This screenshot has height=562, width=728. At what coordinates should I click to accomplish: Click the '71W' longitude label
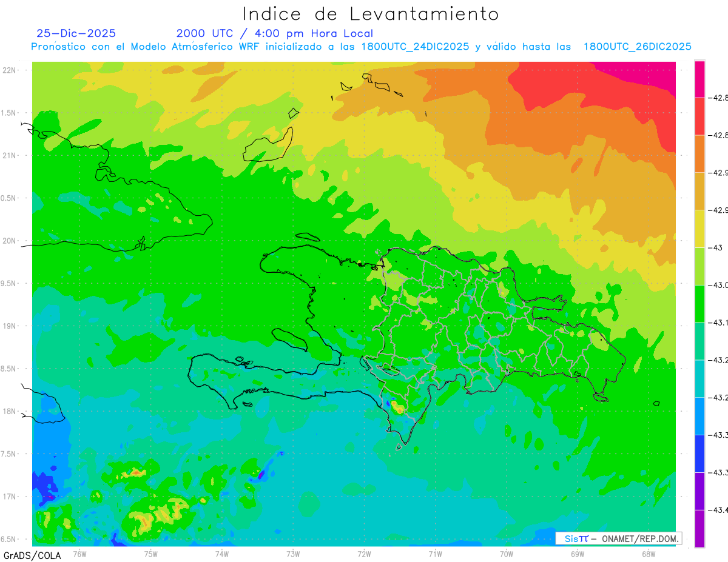click(x=435, y=554)
